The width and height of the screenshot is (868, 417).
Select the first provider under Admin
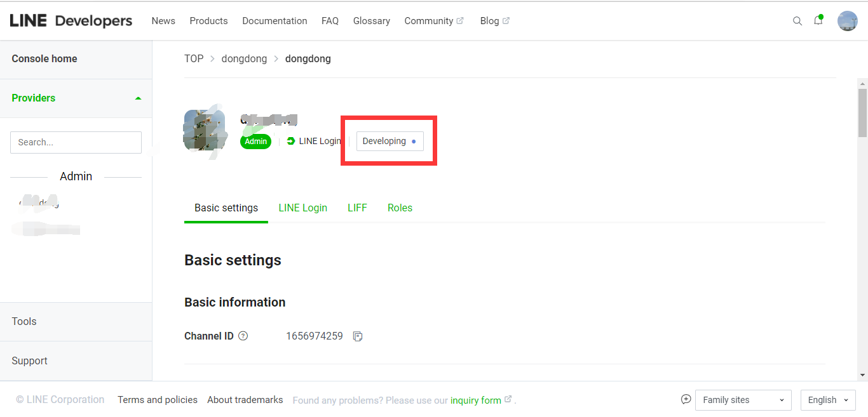39,202
